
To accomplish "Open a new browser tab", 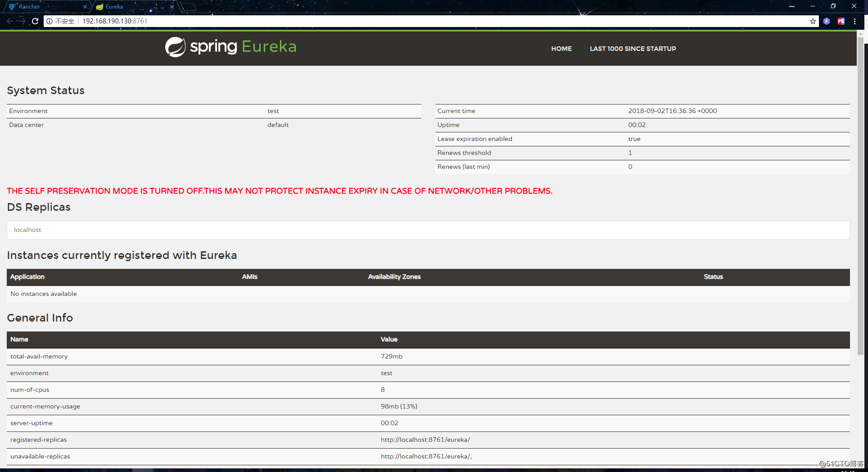I will click(189, 7).
